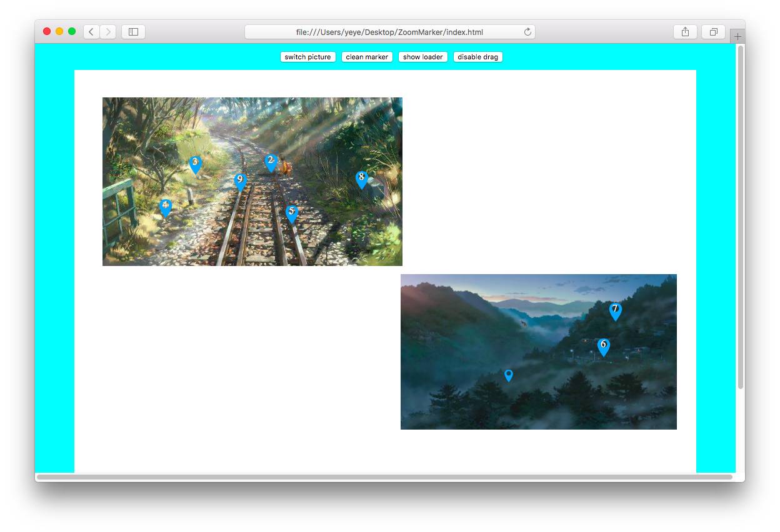Show all tabs overview

[714, 32]
